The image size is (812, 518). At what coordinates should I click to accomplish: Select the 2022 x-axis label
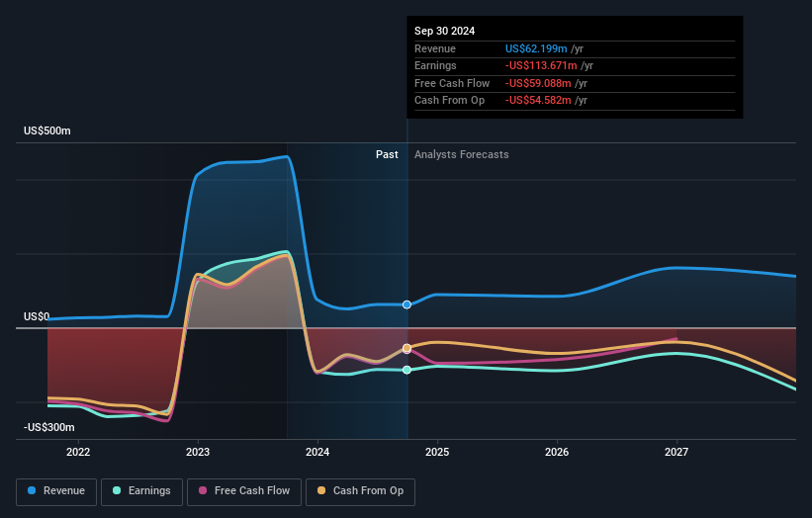coord(78,453)
